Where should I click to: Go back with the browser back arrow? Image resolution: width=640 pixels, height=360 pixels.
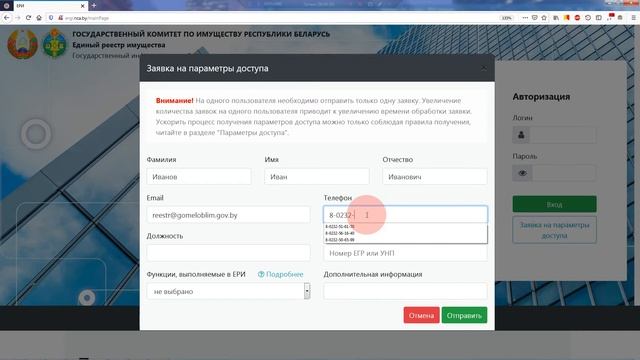click(x=7, y=18)
